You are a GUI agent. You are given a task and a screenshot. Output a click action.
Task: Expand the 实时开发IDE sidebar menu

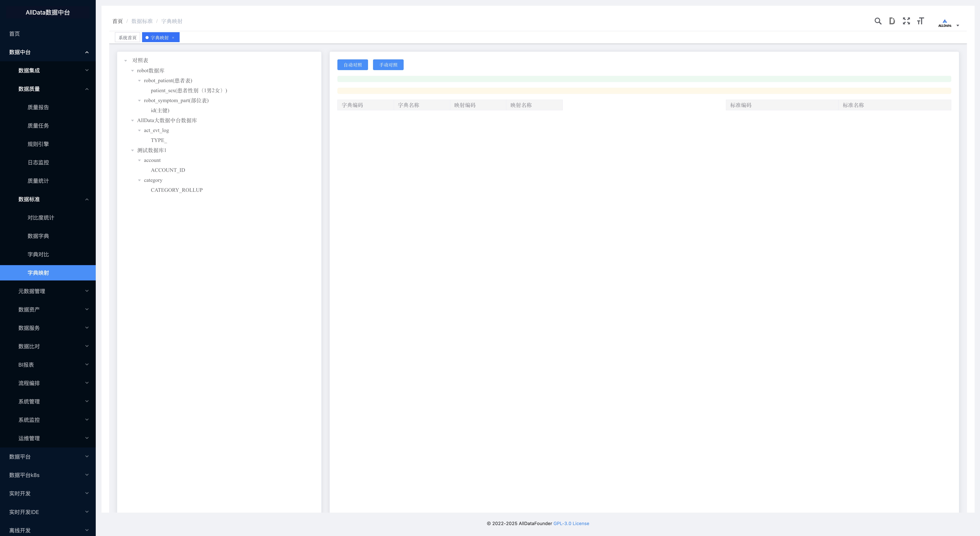(48, 512)
